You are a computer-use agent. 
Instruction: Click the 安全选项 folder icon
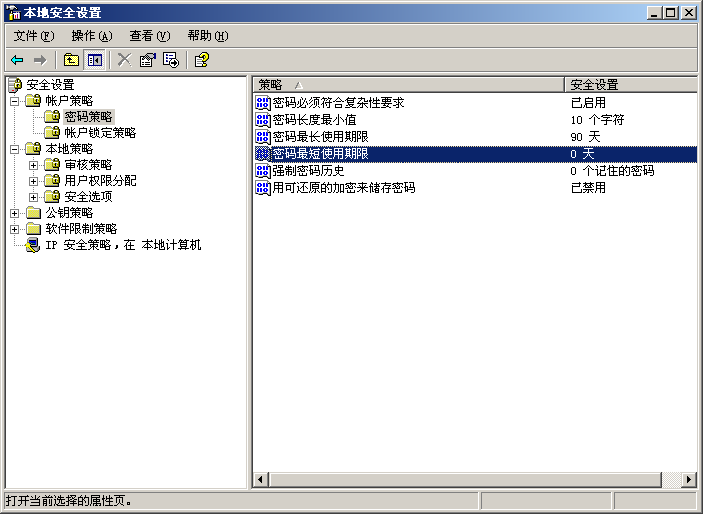point(52,196)
